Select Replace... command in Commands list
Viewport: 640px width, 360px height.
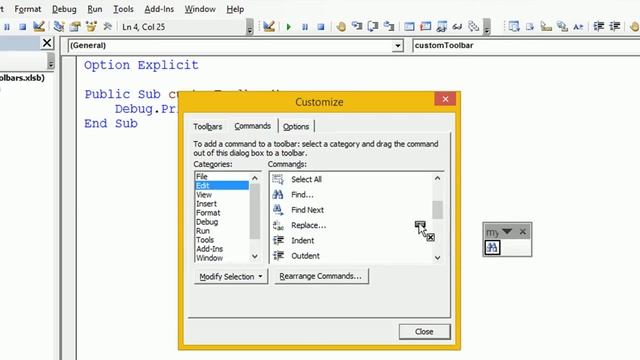(350, 225)
